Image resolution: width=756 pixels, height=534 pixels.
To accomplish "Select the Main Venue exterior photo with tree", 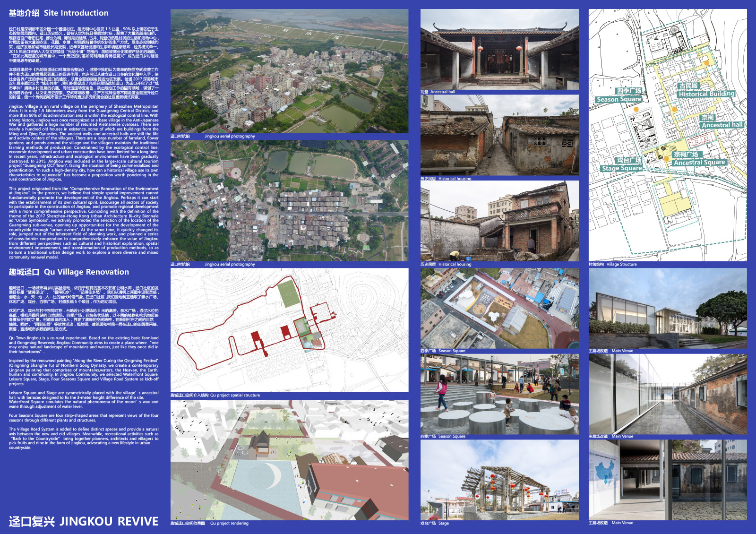I will pos(668,308).
